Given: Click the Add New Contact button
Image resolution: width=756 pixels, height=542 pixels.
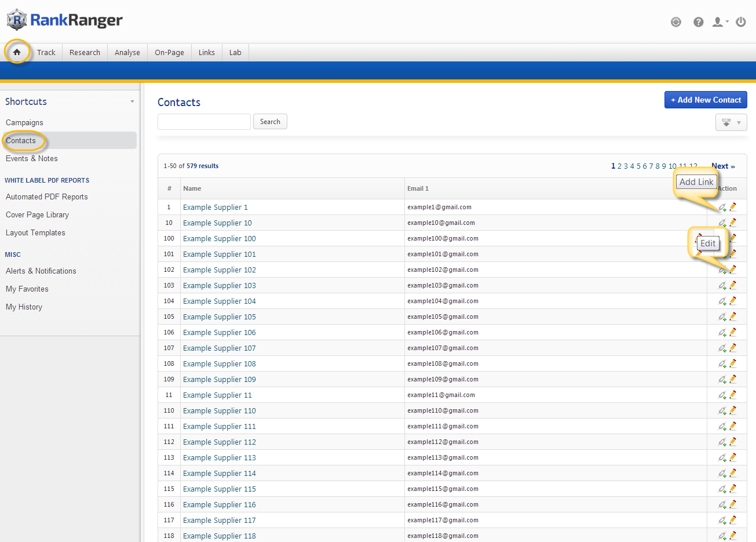Looking at the screenshot, I should (x=705, y=100).
